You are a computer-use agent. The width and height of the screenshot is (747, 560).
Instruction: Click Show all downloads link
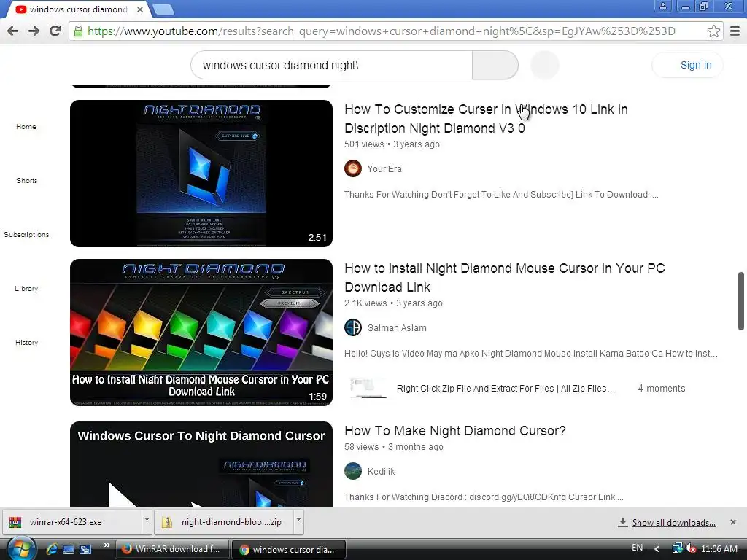tap(673, 523)
